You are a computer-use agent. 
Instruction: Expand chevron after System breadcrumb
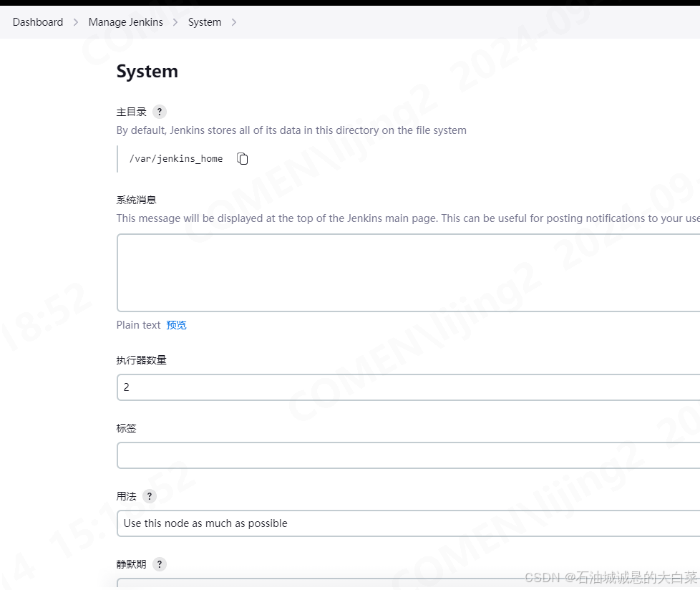pyautogui.click(x=234, y=22)
